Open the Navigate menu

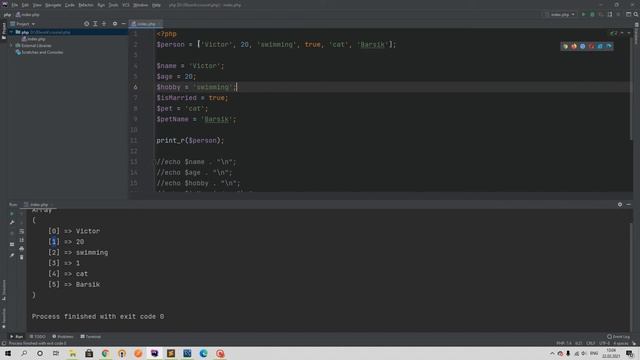[x=53, y=5]
